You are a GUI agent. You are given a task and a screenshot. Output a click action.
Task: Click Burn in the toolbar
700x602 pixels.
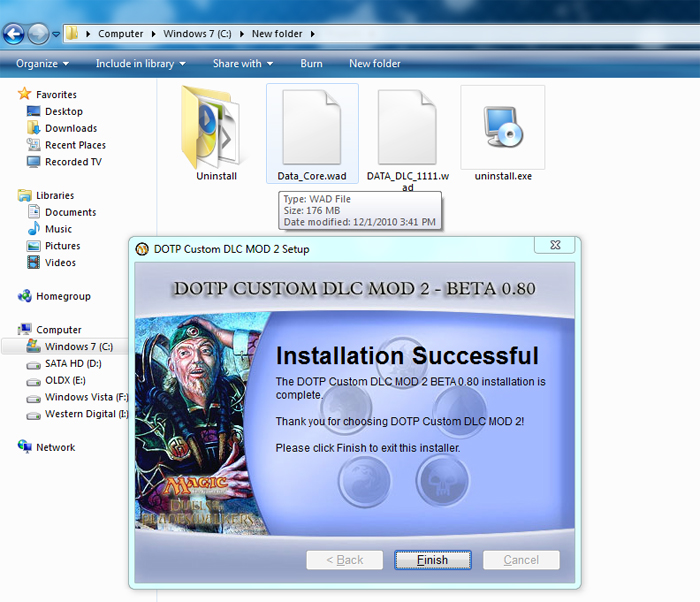click(x=311, y=63)
